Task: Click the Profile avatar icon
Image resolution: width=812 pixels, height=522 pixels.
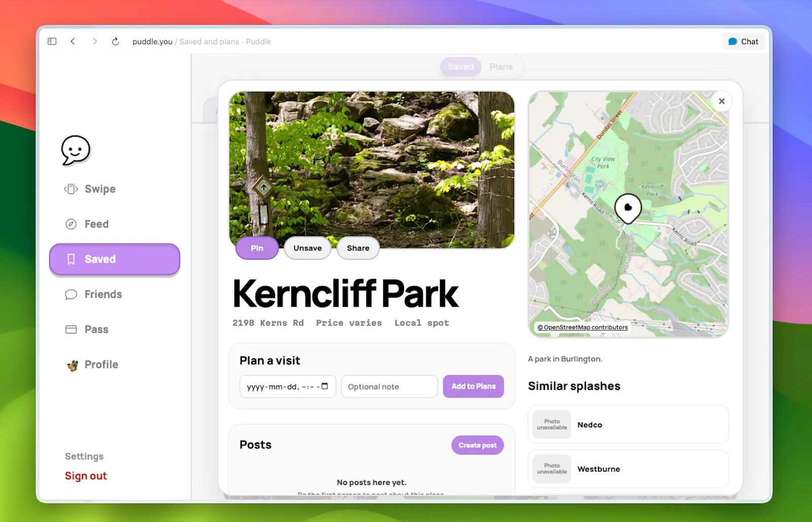Action: click(x=73, y=365)
